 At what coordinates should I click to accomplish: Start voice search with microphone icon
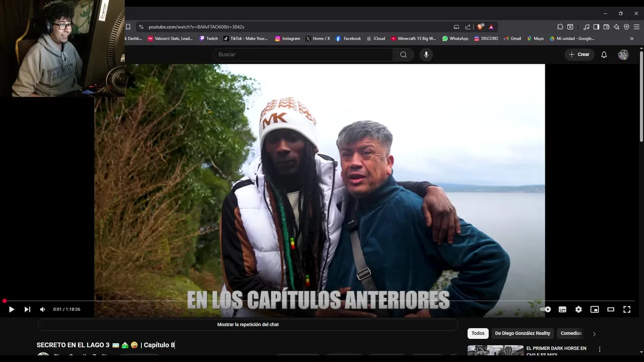click(426, 54)
